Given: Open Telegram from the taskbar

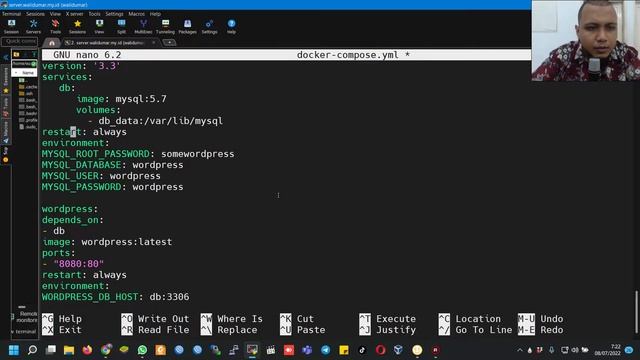Looking at the screenshot, I should [325, 350].
